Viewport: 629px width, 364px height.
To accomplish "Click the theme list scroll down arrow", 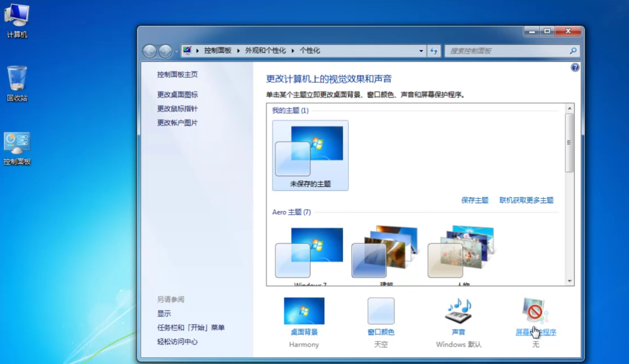I will (570, 281).
